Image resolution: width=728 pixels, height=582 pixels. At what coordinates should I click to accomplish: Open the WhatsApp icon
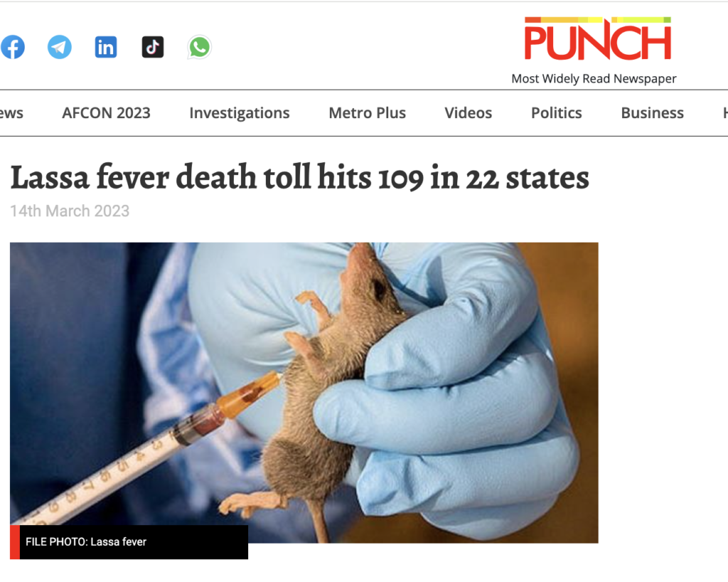point(200,48)
